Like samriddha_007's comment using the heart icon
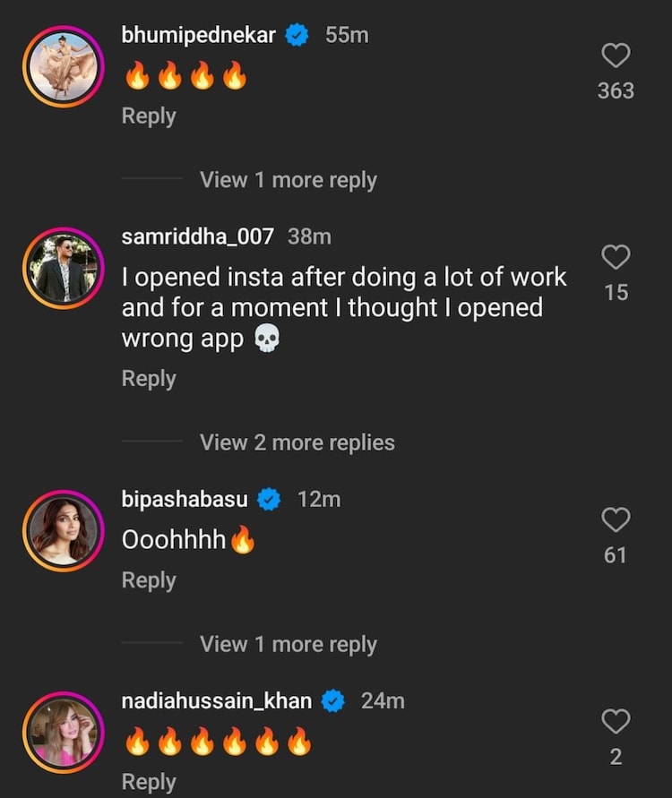The height and width of the screenshot is (798, 672). [x=615, y=258]
